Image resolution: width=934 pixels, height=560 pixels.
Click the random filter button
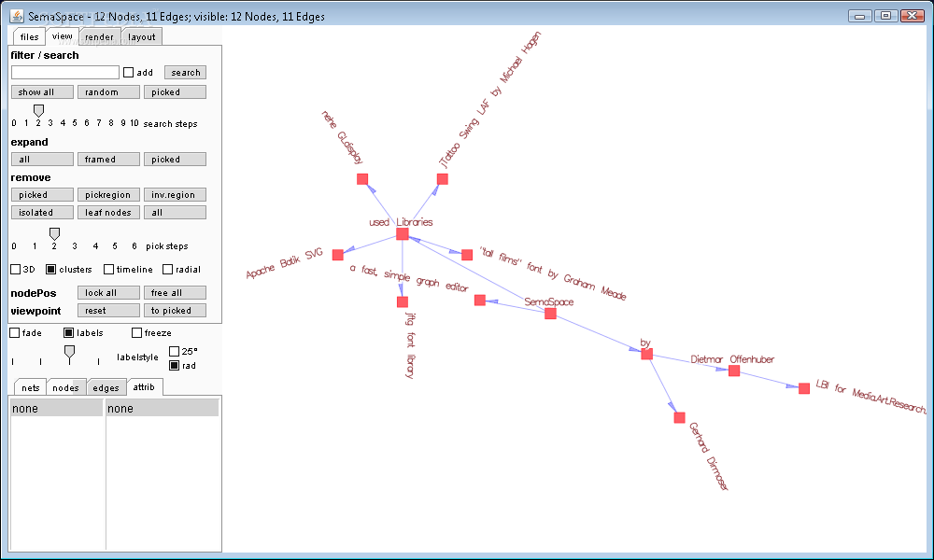coord(108,92)
